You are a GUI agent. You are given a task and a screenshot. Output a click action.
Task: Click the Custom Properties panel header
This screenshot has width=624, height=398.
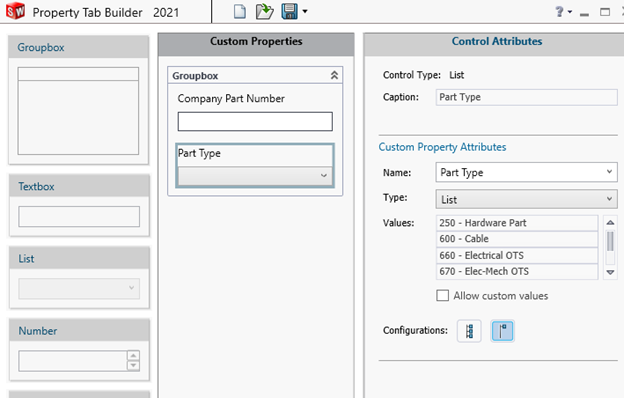click(x=256, y=44)
